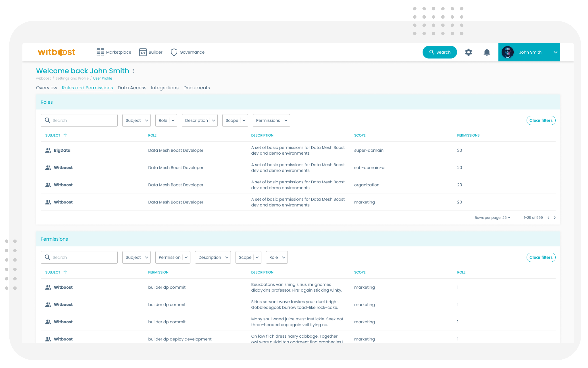Clear filters in the Roles section

pyautogui.click(x=541, y=120)
